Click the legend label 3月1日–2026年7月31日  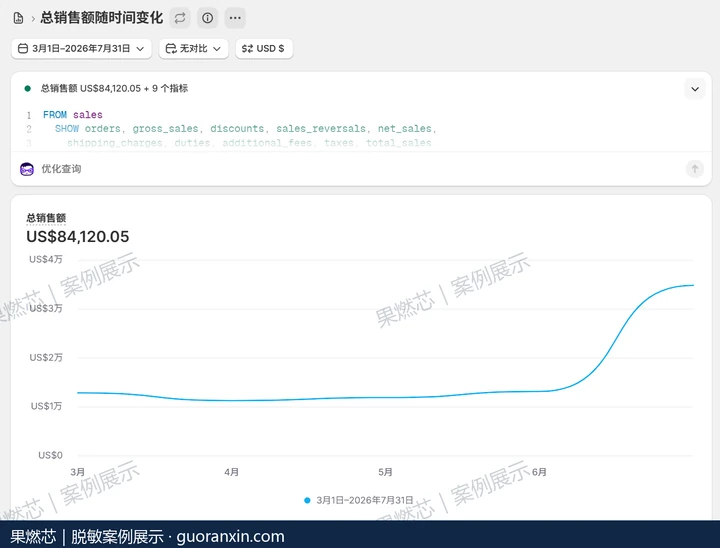click(365, 500)
